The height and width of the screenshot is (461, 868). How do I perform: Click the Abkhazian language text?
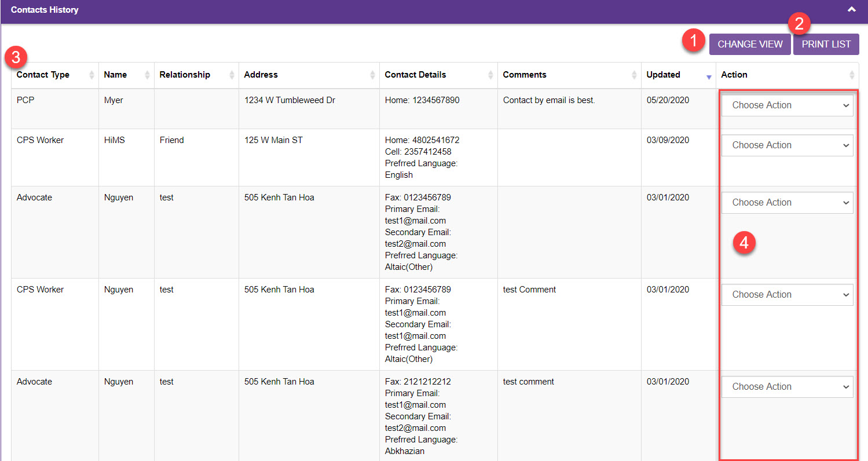405,451
